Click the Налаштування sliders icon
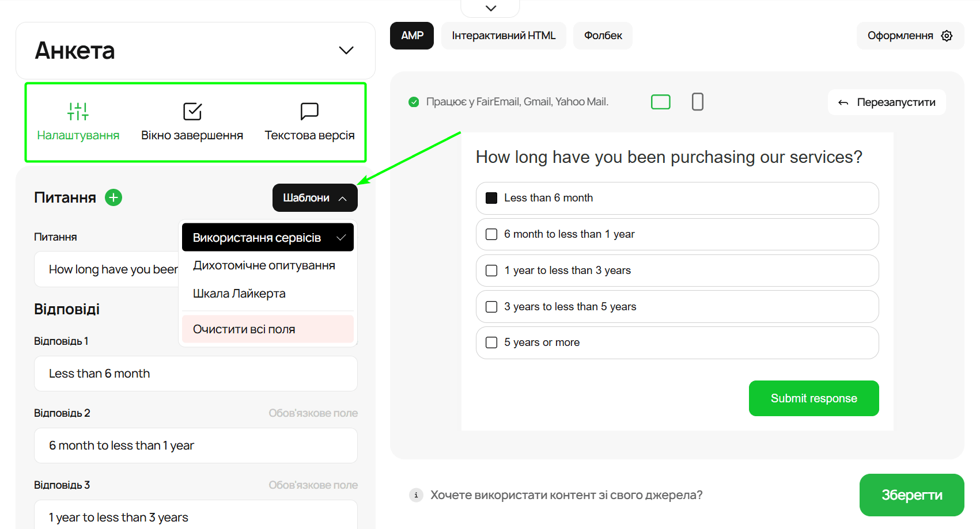 pyautogui.click(x=78, y=111)
